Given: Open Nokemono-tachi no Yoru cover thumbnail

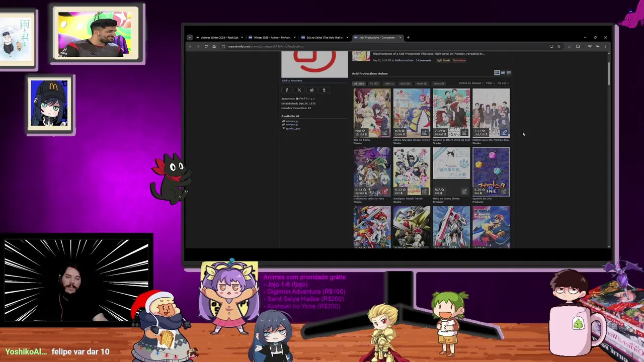Looking at the screenshot, I should (x=372, y=172).
